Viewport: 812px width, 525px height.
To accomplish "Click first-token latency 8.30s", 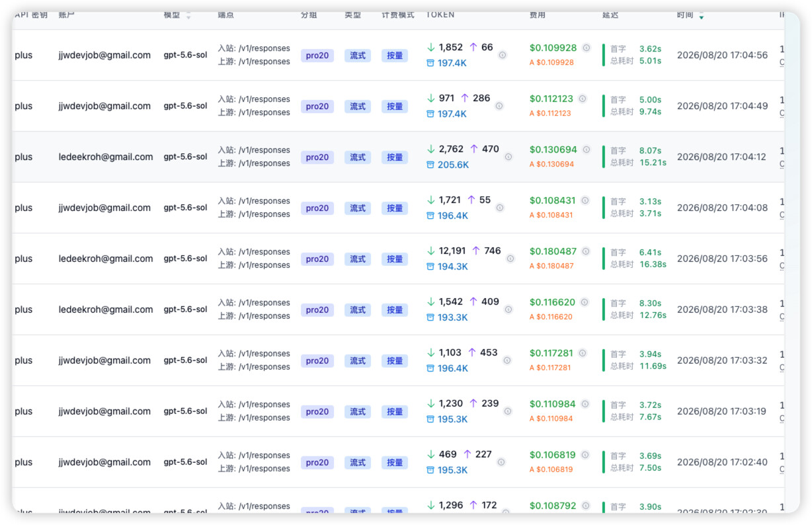I will click(650, 303).
